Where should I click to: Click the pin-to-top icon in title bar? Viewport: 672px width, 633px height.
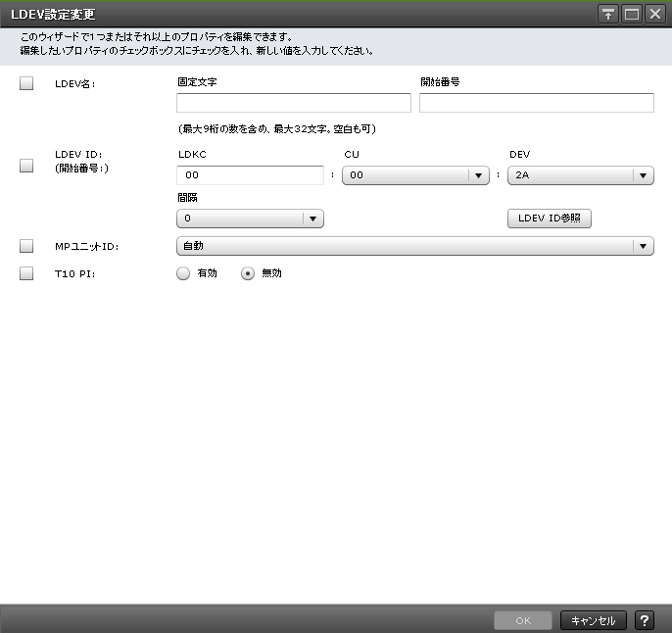608,14
